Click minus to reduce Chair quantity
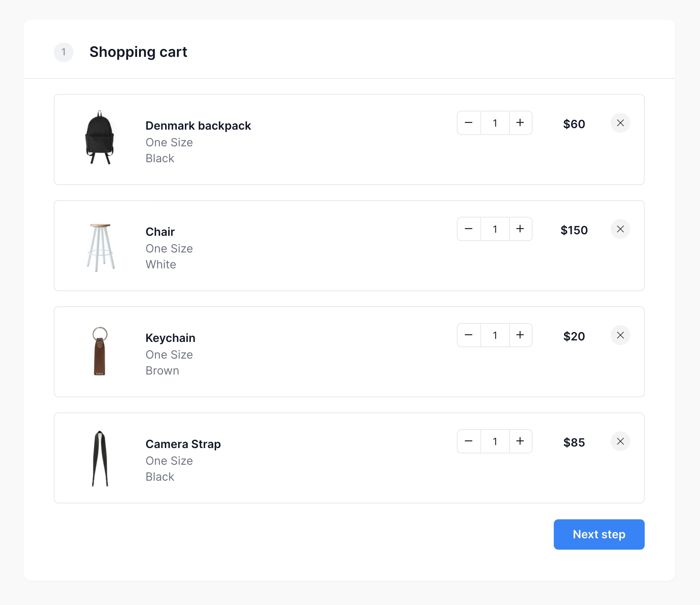Viewport: 700px width, 605px height. pos(469,229)
